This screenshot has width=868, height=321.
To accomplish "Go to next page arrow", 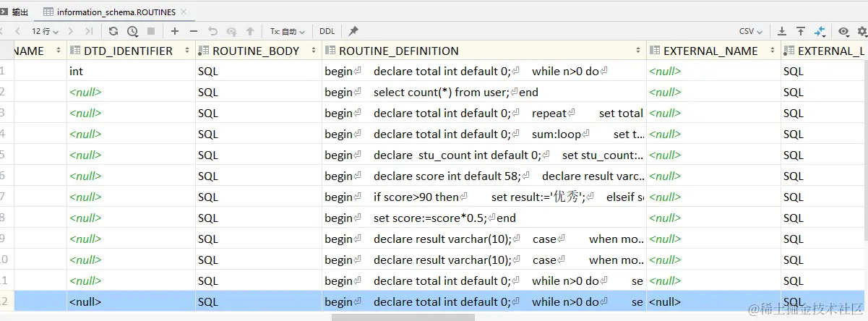I will (x=70, y=31).
